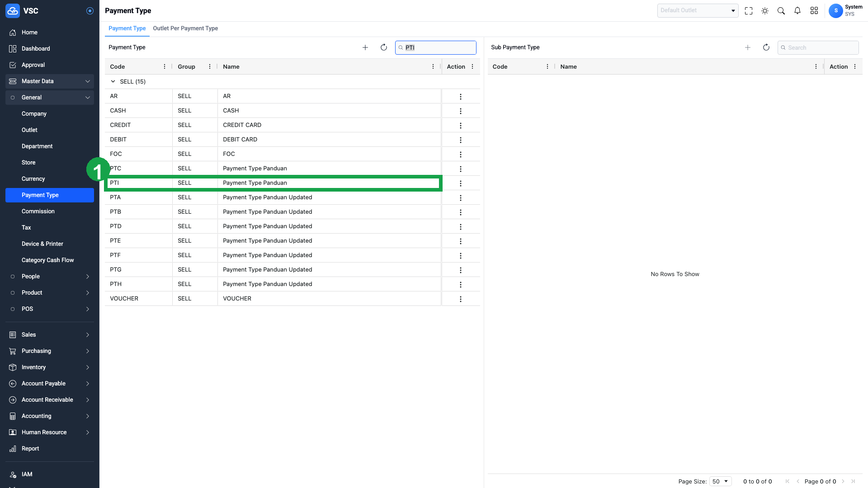Open Group column menu icon

pyautogui.click(x=210, y=66)
